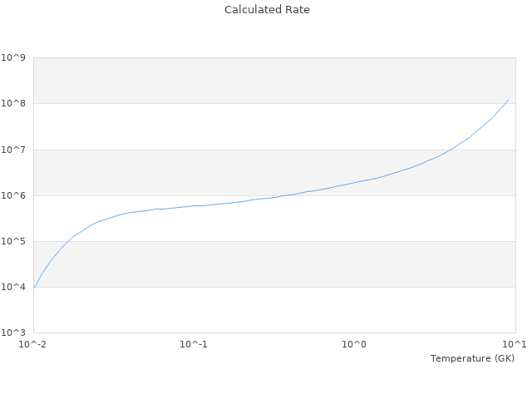
Task: Click the "Temperature (GK)" x-axis title
Action: 472,358
